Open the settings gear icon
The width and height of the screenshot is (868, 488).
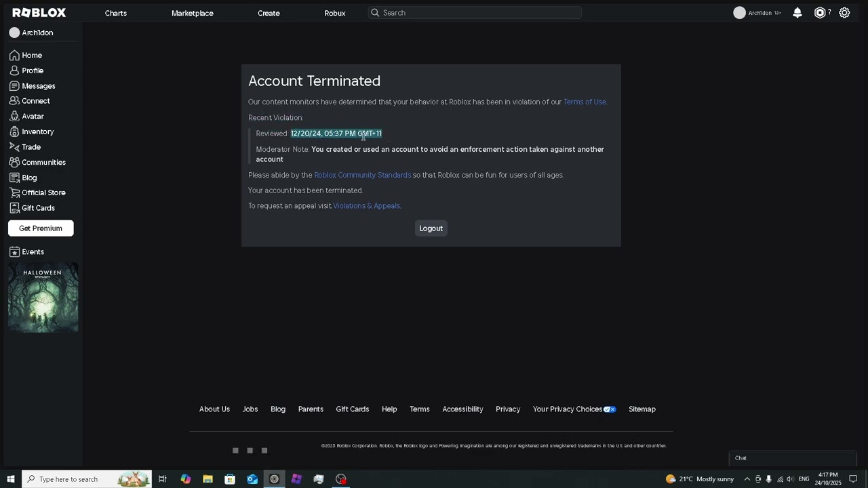[x=844, y=13]
